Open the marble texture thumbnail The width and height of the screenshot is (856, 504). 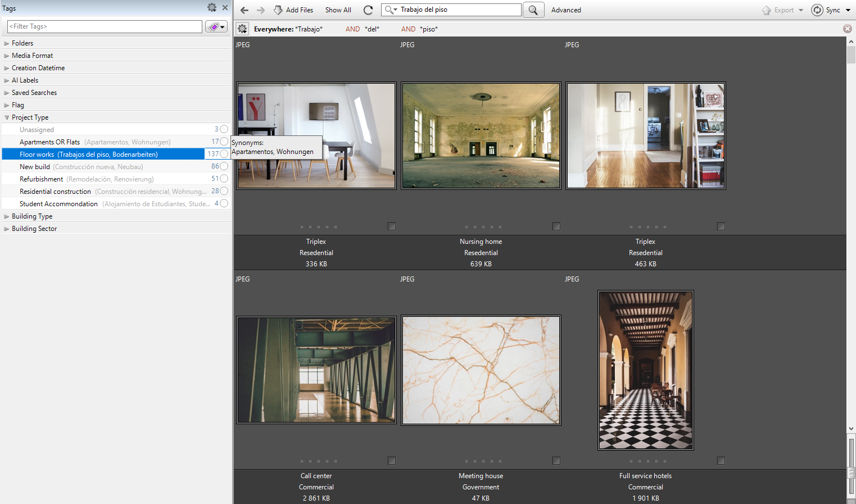481,370
